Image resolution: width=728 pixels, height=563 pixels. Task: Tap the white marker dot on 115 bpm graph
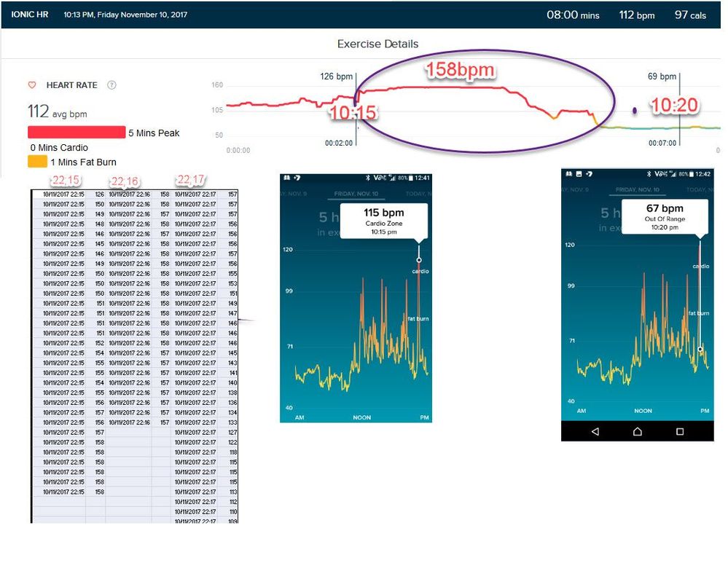coord(419,261)
